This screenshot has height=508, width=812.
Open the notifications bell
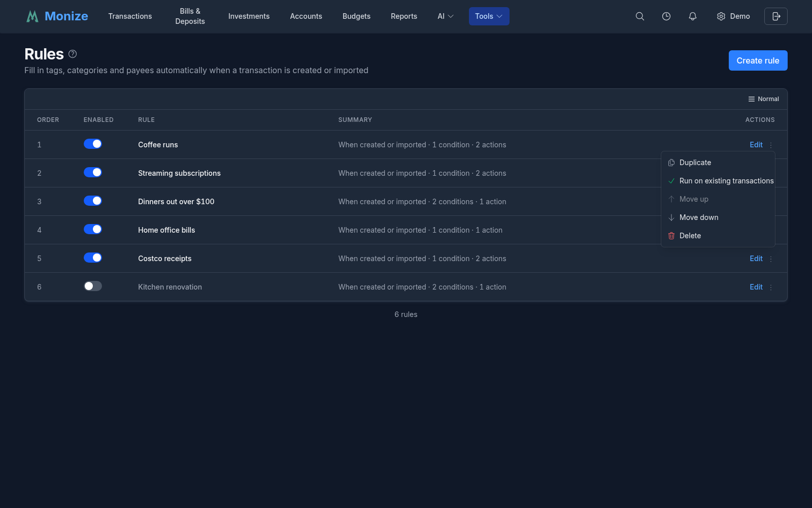pos(693,16)
